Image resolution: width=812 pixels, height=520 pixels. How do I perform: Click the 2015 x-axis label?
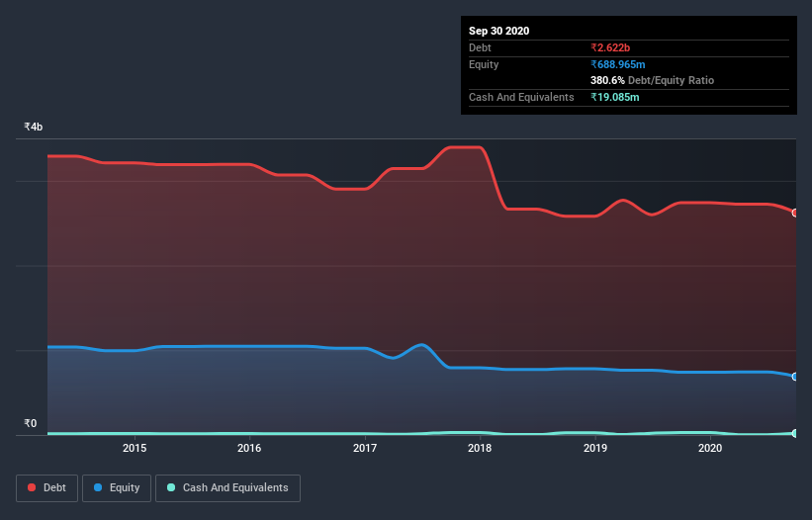(x=135, y=448)
